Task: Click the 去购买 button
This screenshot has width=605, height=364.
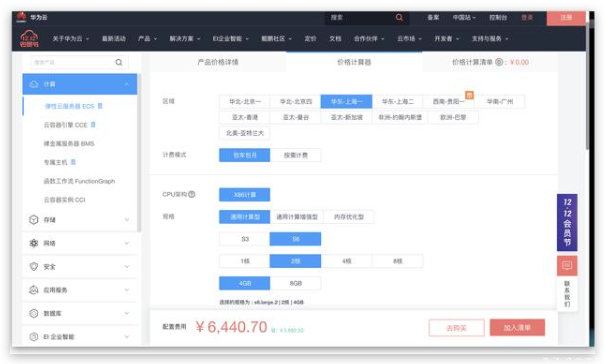Action: click(x=456, y=327)
